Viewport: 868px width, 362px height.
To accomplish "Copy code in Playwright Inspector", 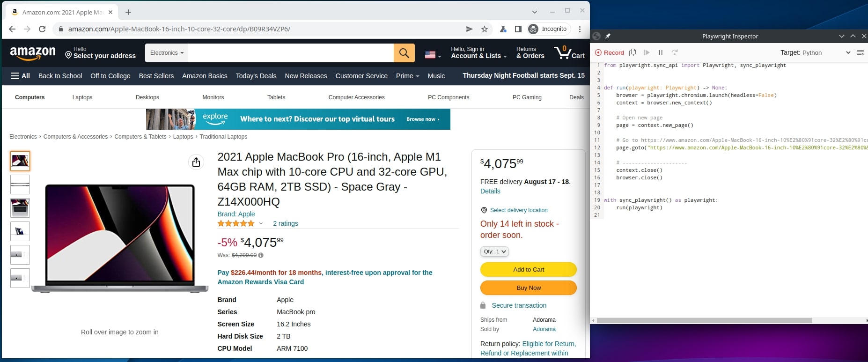I will click(633, 52).
